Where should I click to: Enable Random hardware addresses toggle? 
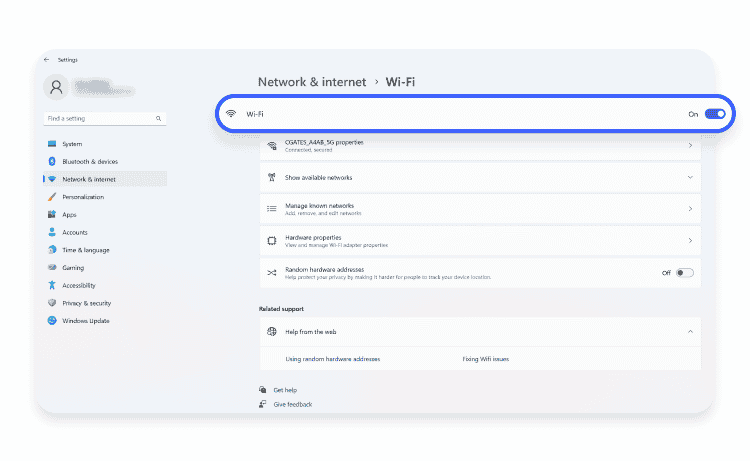[x=684, y=273]
